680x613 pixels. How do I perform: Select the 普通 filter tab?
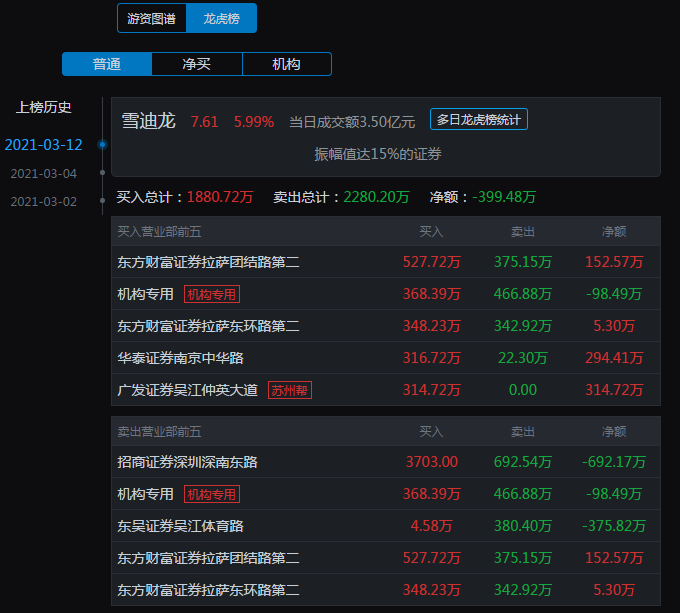click(x=107, y=64)
